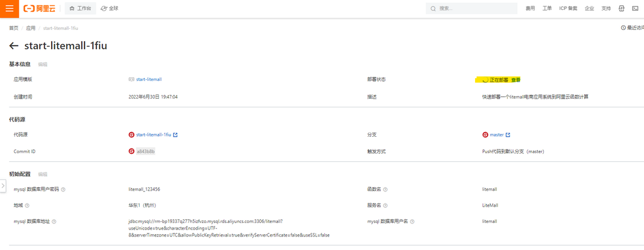
Task: Open the 费用 menu
Action: (x=530, y=9)
